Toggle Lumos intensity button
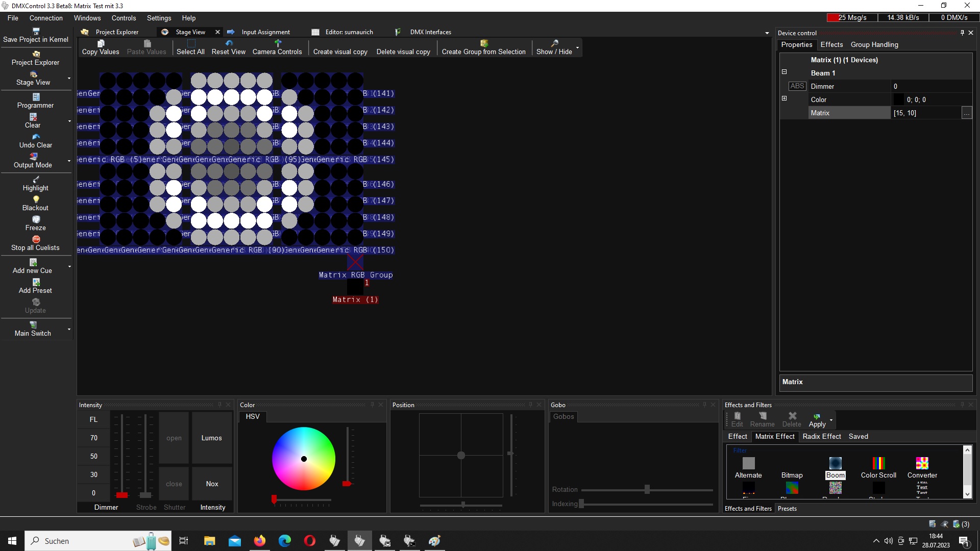The image size is (980, 551). (x=211, y=438)
